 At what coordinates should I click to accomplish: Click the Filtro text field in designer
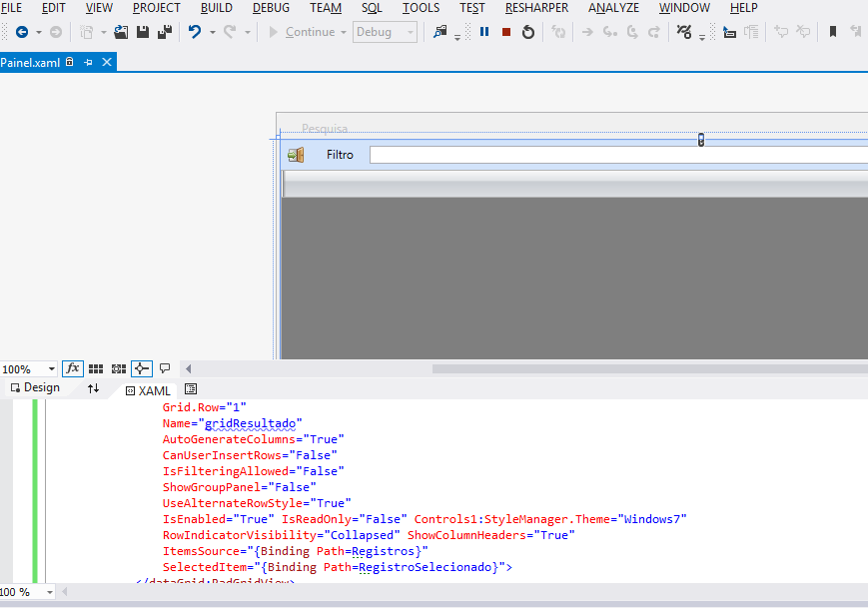point(618,155)
